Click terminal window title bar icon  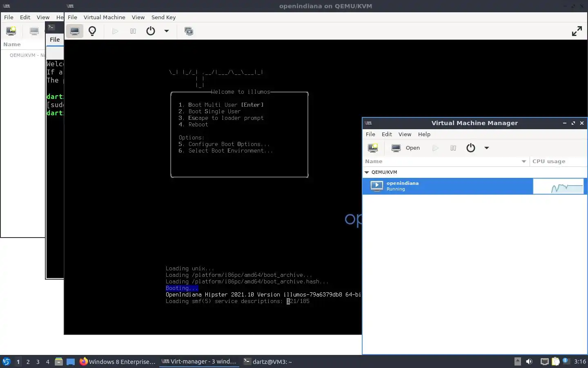[x=51, y=27]
